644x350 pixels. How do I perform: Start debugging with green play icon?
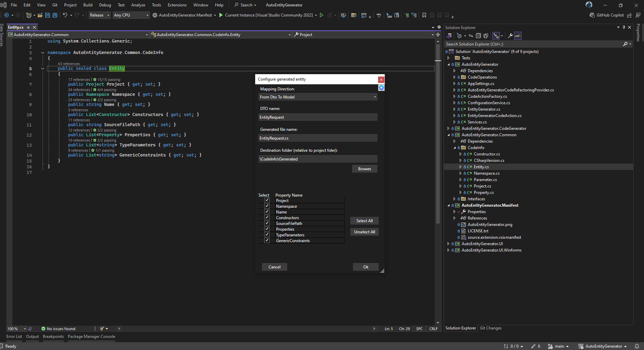click(221, 15)
